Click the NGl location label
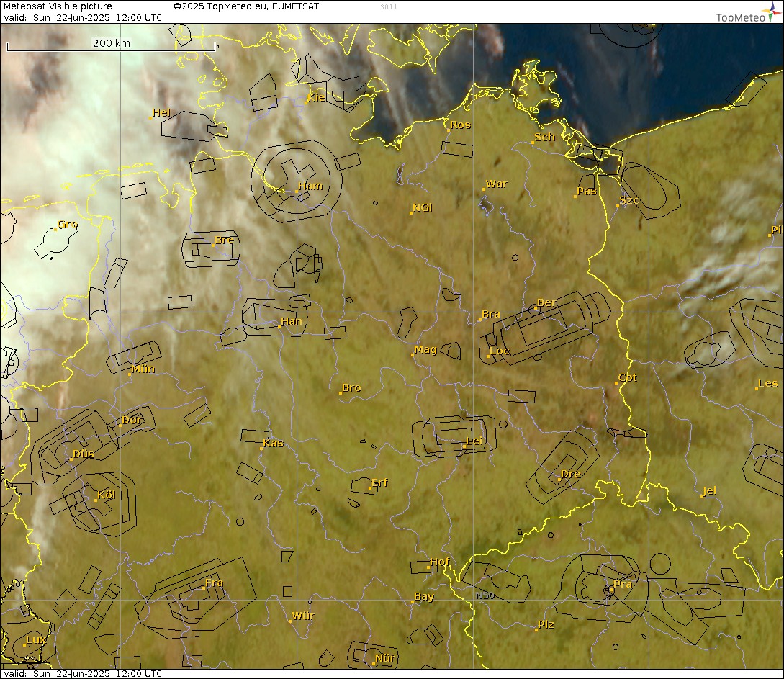This screenshot has height=679, width=784. point(423,207)
